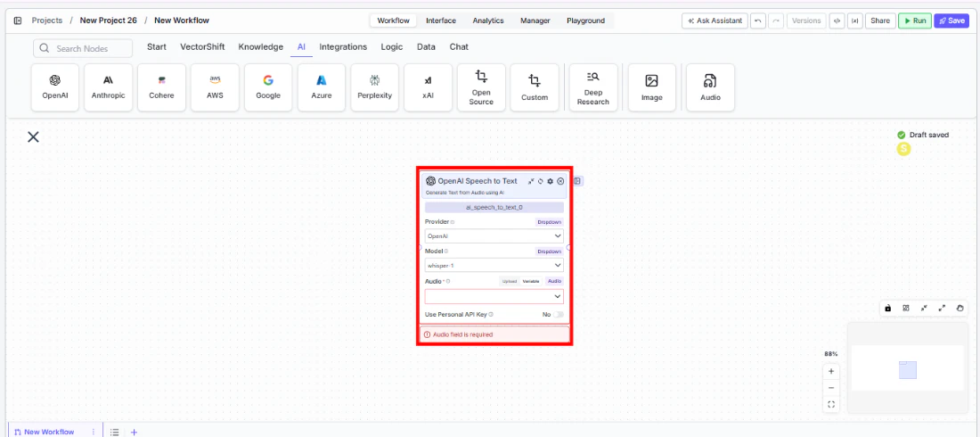Screen dimensions: 980x437
Task: Run the workflow
Action: (x=915, y=21)
